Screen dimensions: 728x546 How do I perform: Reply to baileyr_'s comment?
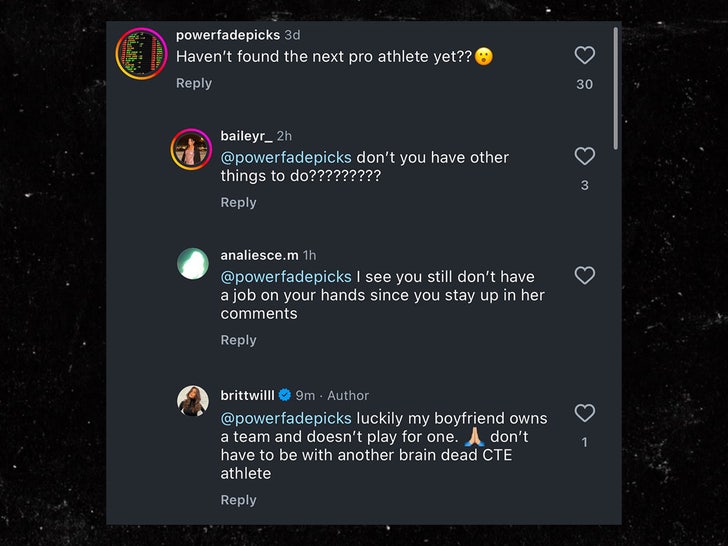[x=238, y=202]
